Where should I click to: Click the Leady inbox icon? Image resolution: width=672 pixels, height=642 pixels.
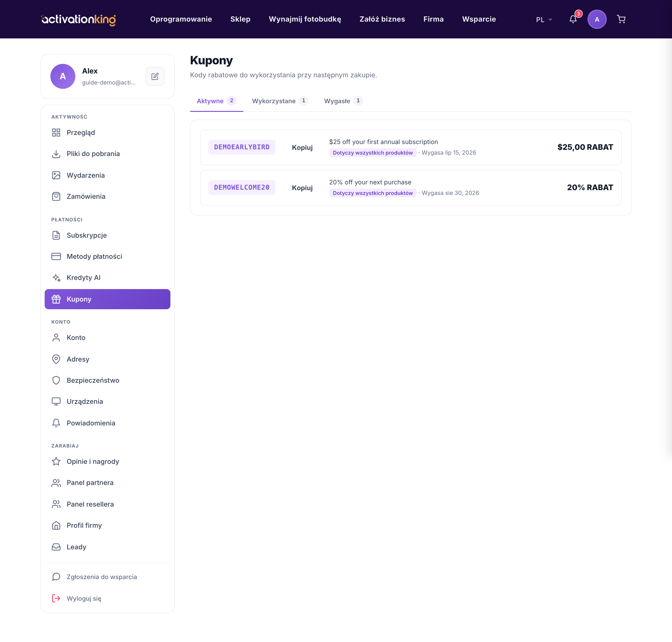pyautogui.click(x=56, y=547)
